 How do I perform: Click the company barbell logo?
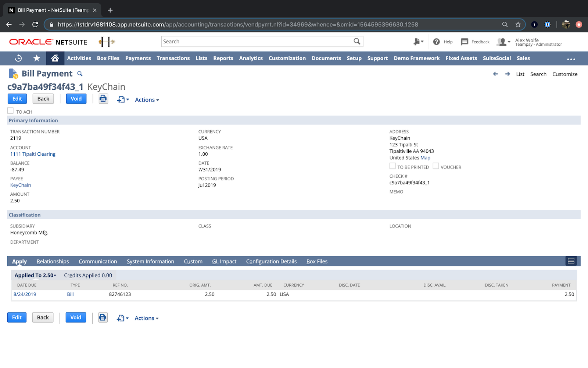point(107,42)
